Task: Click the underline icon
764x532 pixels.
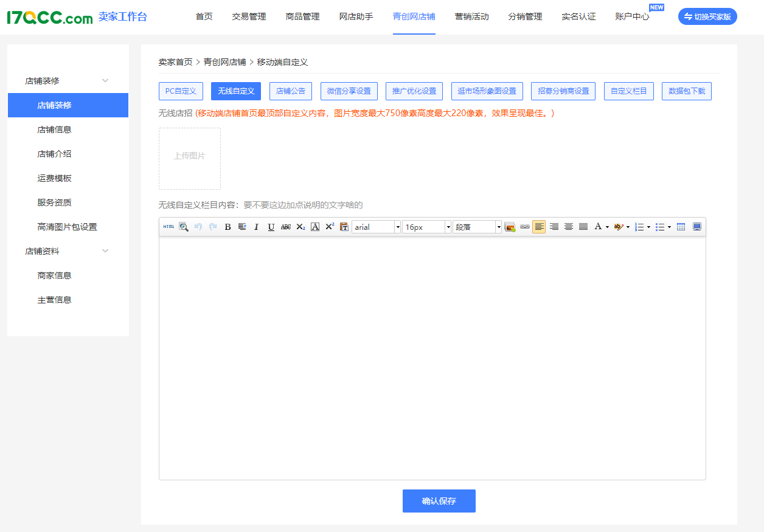Action: click(x=271, y=227)
